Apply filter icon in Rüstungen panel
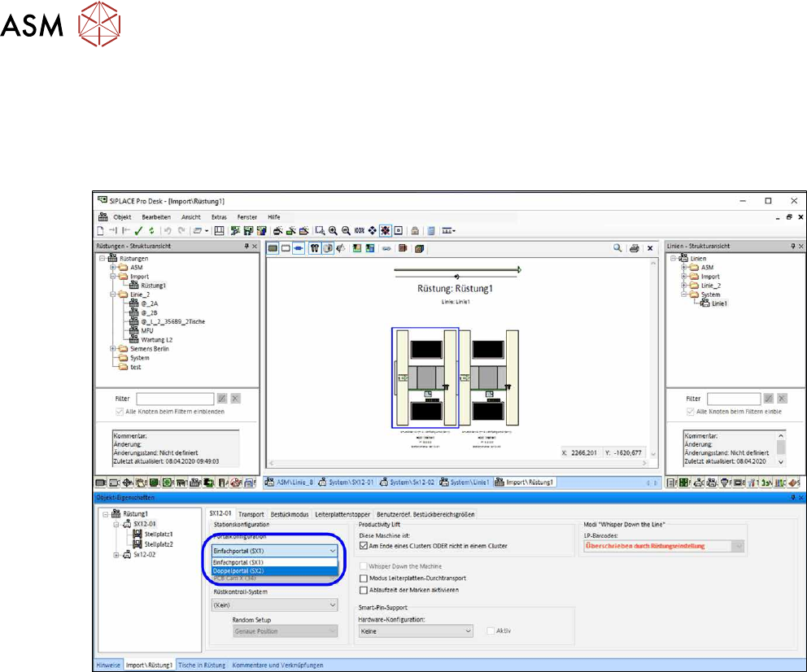Viewport: 807px width, 672px height. tap(222, 399)
